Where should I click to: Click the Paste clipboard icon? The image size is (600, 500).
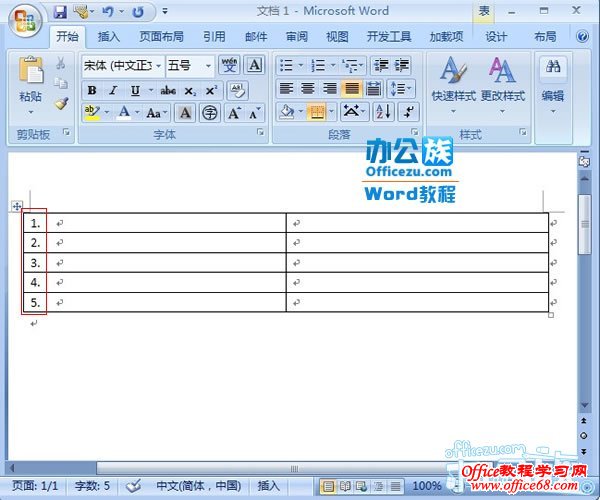tap(31, 70)
